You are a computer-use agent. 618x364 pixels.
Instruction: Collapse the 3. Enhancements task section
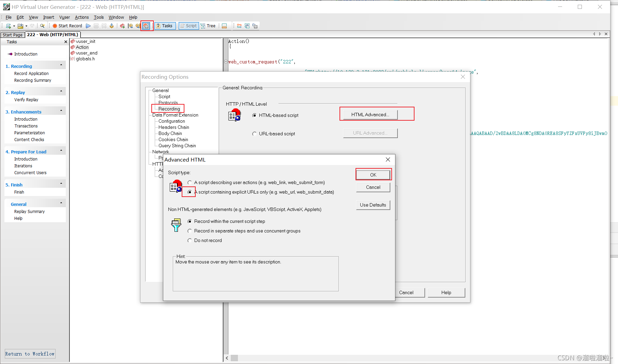click(61, 110)
